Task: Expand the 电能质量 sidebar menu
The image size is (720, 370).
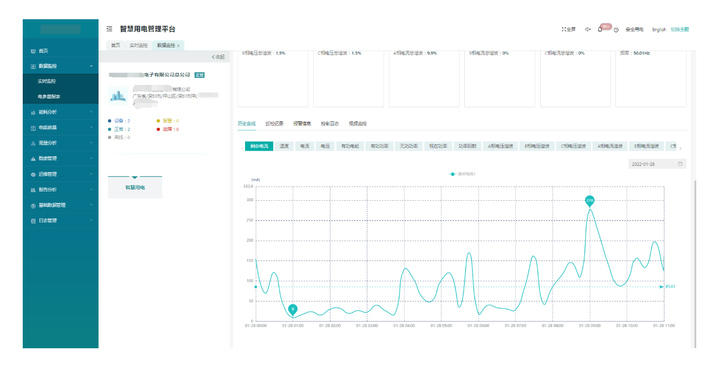Action: pyautogui.click(x=91, y=128)
